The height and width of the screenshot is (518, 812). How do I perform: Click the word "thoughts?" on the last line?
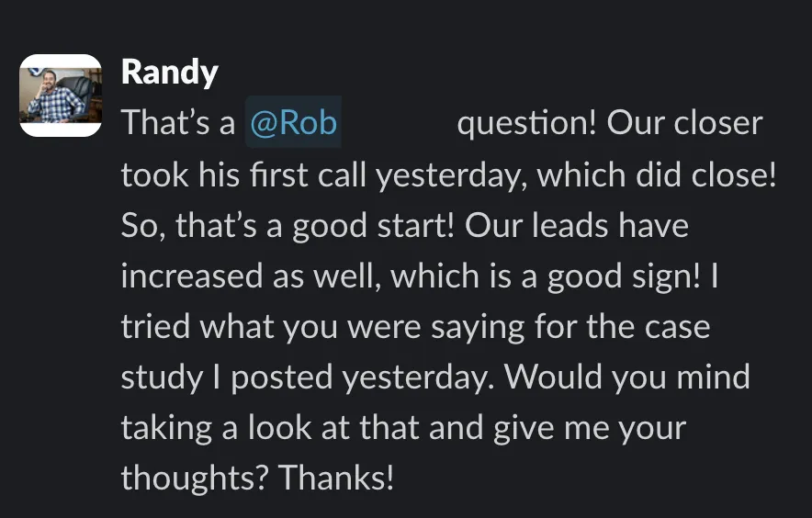click(x=195, y=478)
